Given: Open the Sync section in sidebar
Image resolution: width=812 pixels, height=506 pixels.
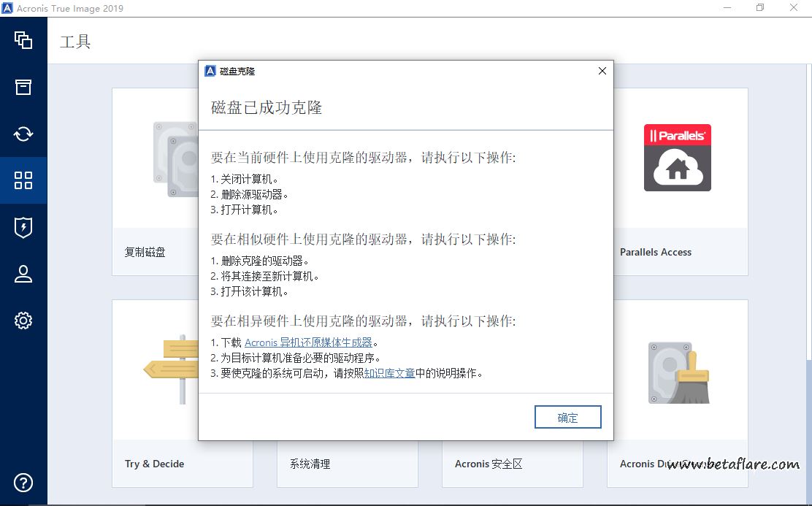Looking at the screenshot, I should pyautogui.click(x=23, y=134).
